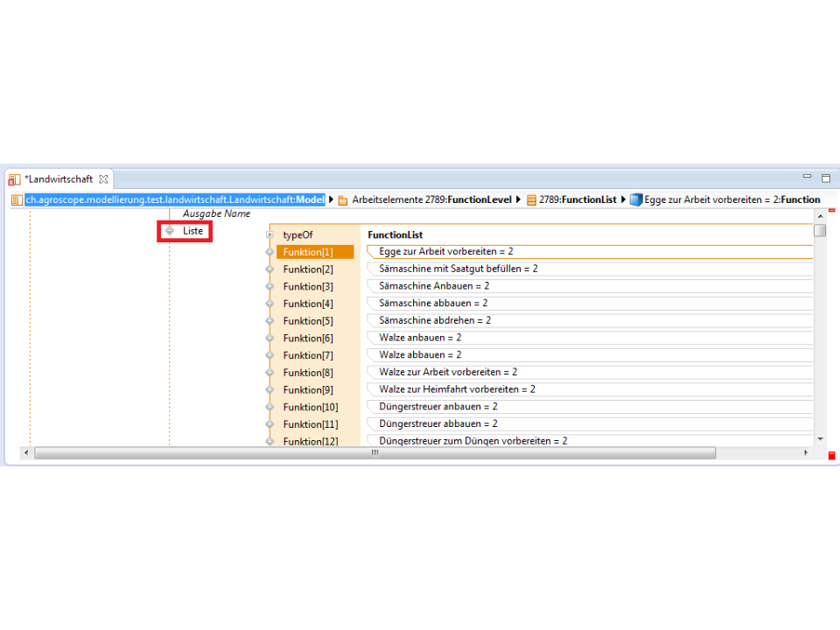
Task: Open breadcrumb arrow after Model segment
Action: pos(332,200)
